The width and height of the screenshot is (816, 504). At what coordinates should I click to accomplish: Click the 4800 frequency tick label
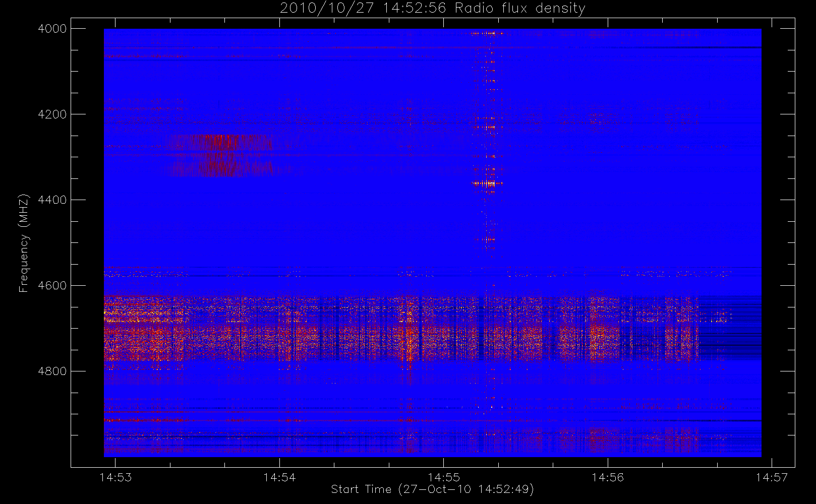click(52, 371)
